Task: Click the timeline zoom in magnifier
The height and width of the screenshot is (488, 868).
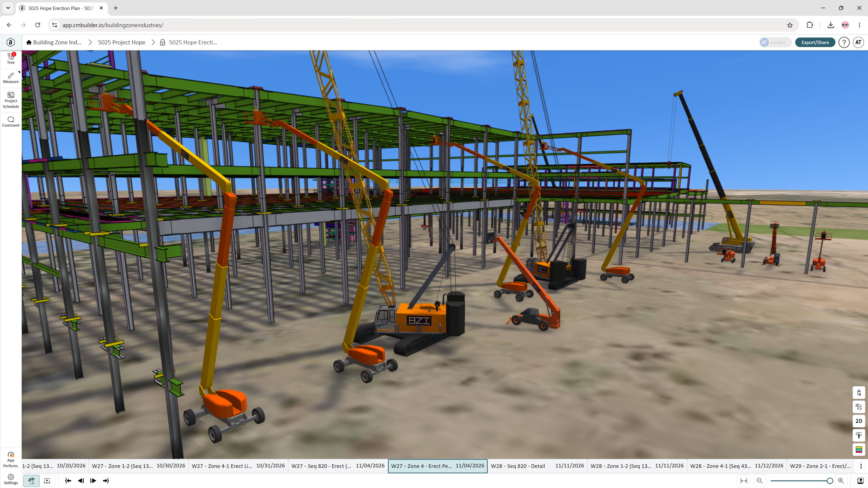Action: [841, 481]
